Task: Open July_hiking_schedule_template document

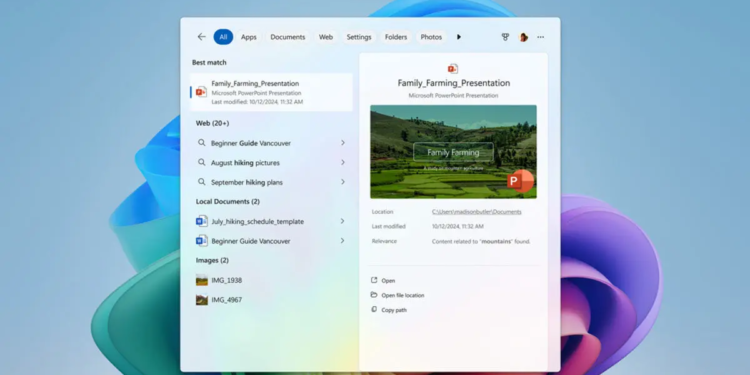Action: tap(257, 221)
